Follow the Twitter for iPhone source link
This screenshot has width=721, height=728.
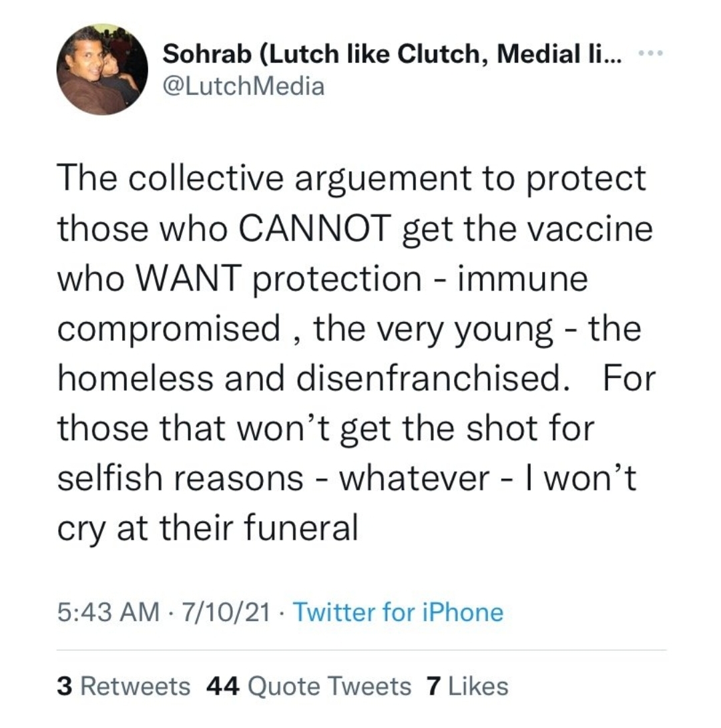[398, 612]
